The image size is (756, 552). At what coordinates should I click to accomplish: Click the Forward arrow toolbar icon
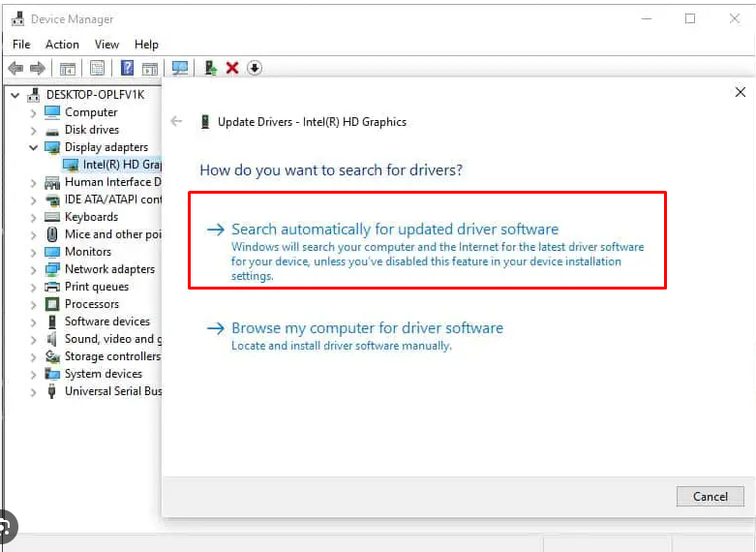coord(38,68)
